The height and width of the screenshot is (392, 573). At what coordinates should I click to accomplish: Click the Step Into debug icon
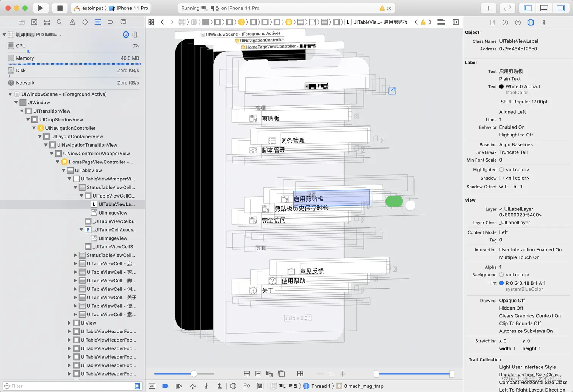tap(206, 386)
